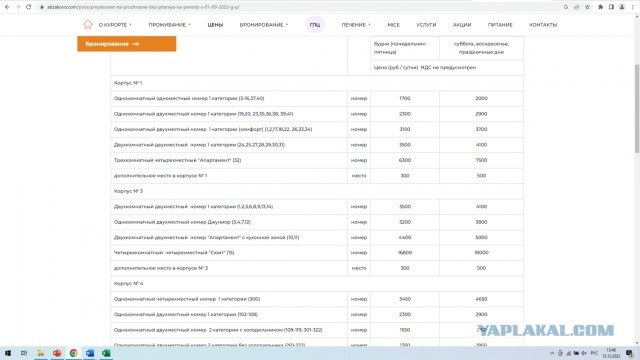Image resolution: width=640 pixels, height=360 pixels.
Task: Open the Windows Start menu
Action: 8,353
